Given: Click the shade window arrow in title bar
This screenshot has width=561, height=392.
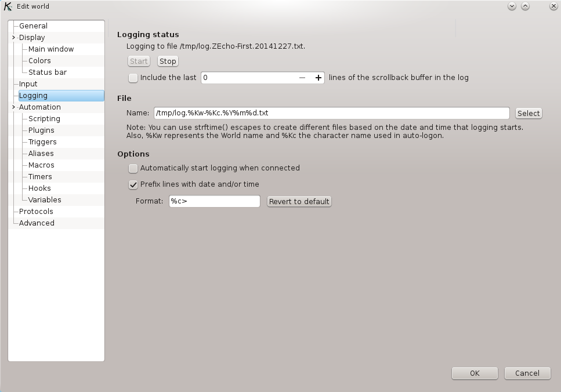Looking at the screenshot, I should coord(526,6).
